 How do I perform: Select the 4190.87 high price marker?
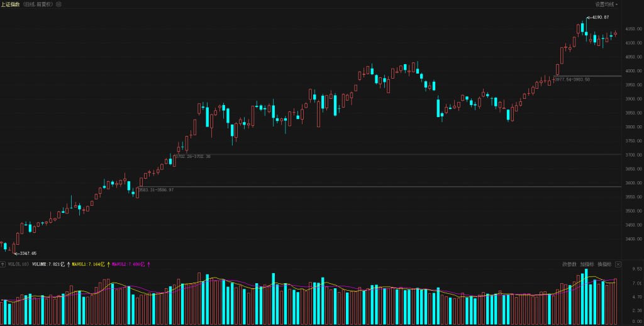598,18
